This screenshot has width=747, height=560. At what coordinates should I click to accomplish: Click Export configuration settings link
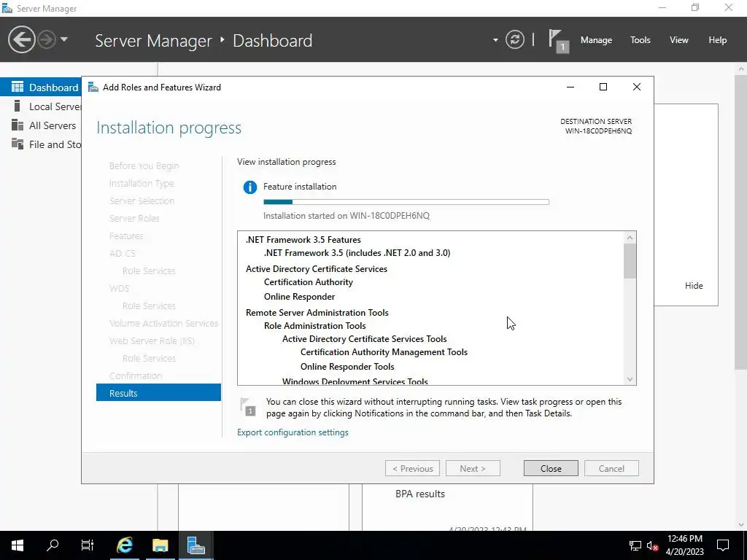[x=293, y=432]
